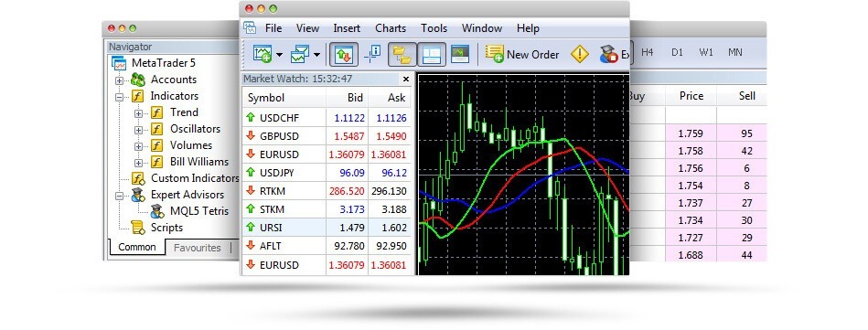The image size is (868, 330).
Task: Click the red down arrow beside GBPUSD
Action: pos(251,135)
